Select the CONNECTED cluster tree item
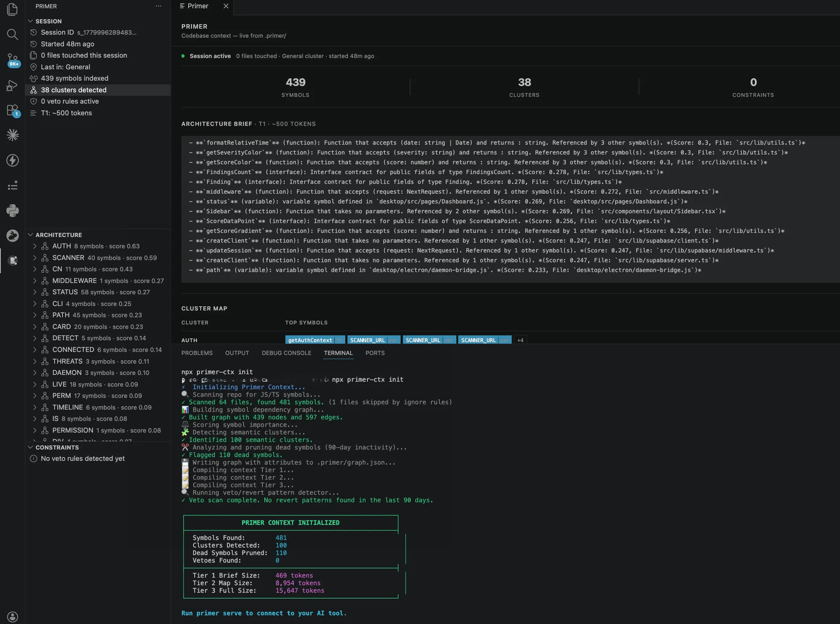Viewport: 840px width, 624px height. pyautogui.click(x=98, y=350)
